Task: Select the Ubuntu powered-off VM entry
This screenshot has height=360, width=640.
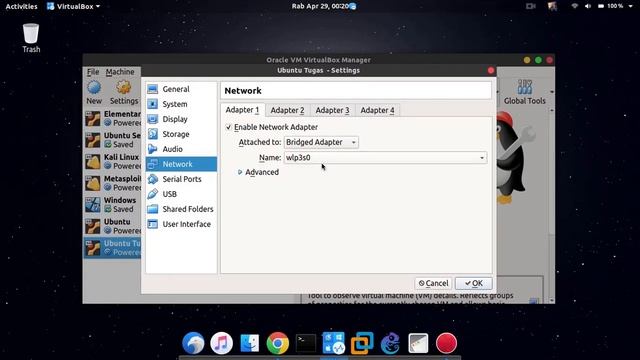Action: pyautogui.click(x=112, y=226)
